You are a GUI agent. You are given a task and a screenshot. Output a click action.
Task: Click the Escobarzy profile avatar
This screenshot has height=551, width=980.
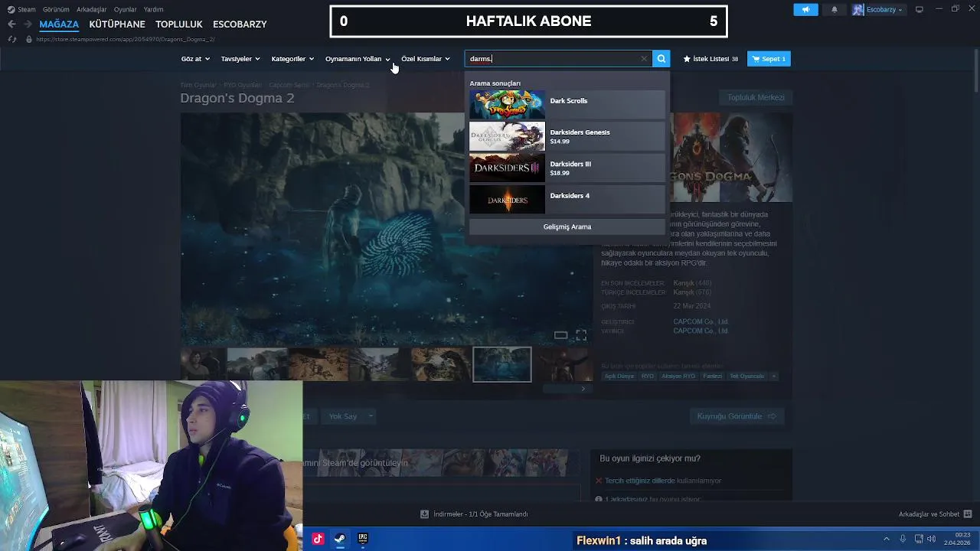(858, 9)
